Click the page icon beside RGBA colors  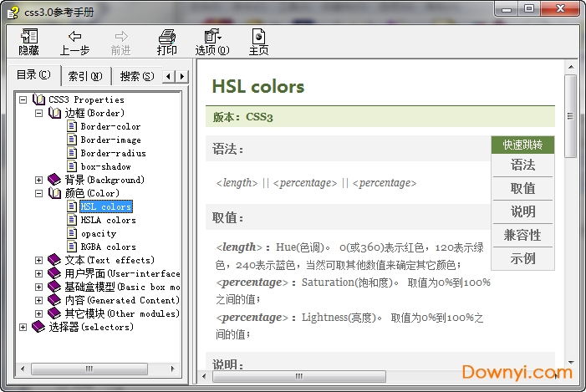click(x=72, y=247)
